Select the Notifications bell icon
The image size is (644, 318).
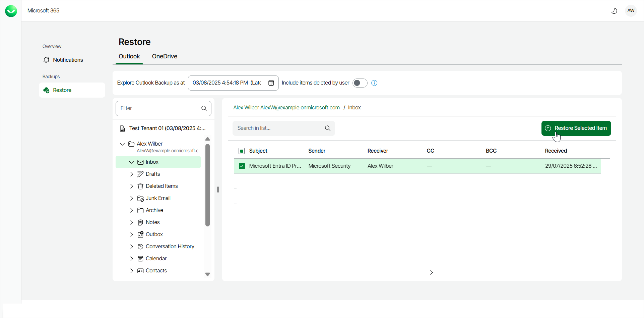[x=47, y=60]
